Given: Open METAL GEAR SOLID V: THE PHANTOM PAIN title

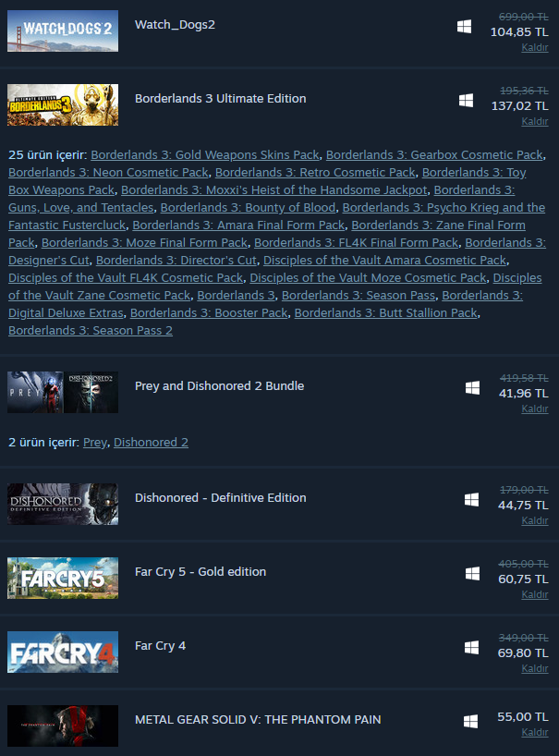Looking at the screenshot, I should coord(258,719).
